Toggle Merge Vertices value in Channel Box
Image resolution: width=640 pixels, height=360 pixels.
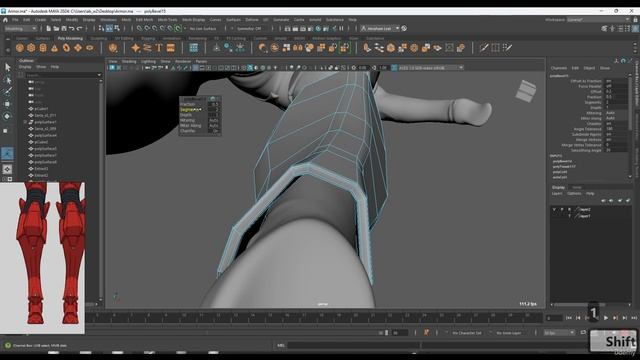[616, 140]
